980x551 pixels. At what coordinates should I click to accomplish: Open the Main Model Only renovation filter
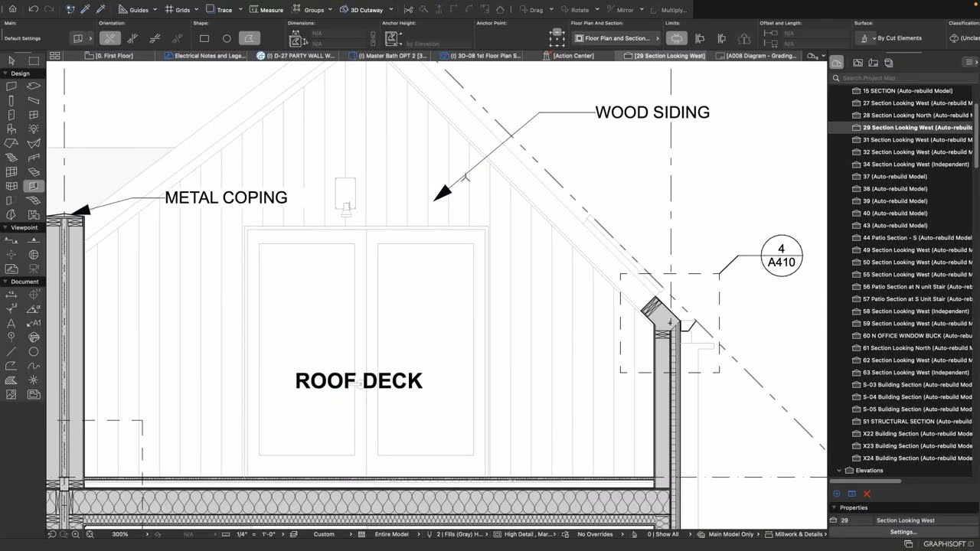click(x=731, y=534)
